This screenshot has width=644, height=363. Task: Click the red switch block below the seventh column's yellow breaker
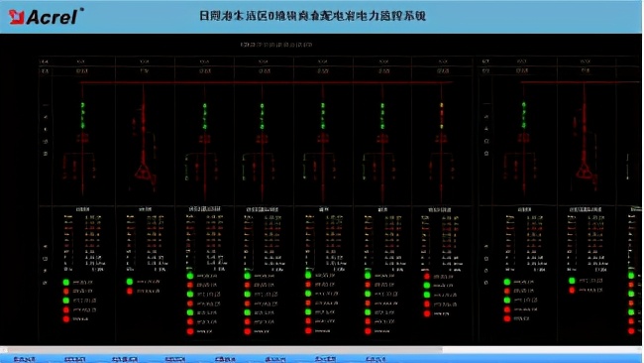[442, 138]
